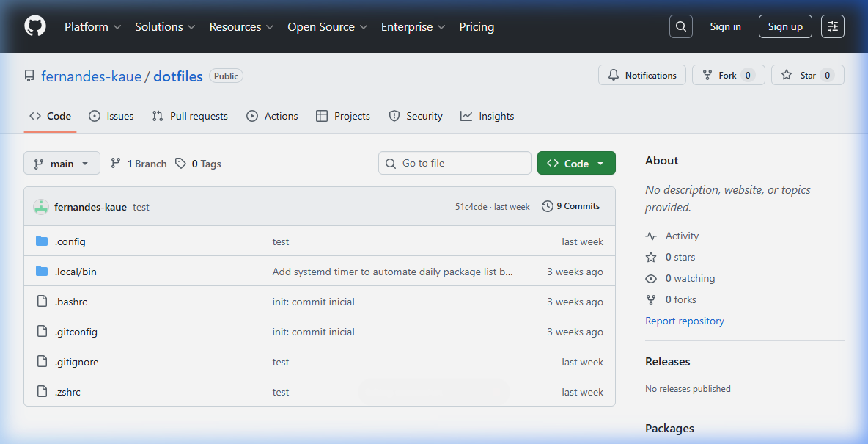Open the Pull requests tab
This screenshot has height=444, width=868.
tap(190, 115)
